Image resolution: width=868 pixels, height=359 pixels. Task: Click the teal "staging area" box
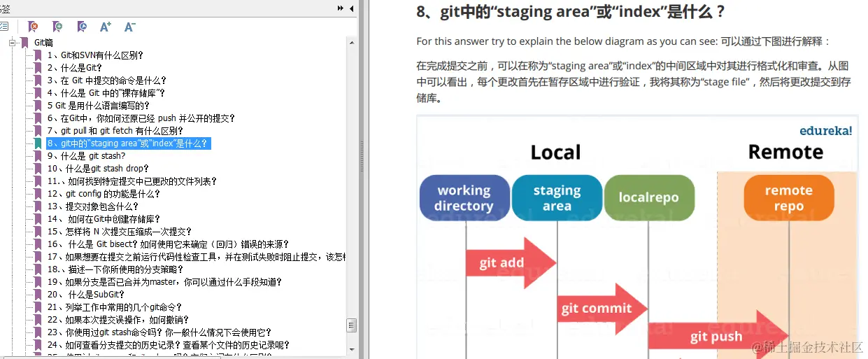click(x=557, y=198)
